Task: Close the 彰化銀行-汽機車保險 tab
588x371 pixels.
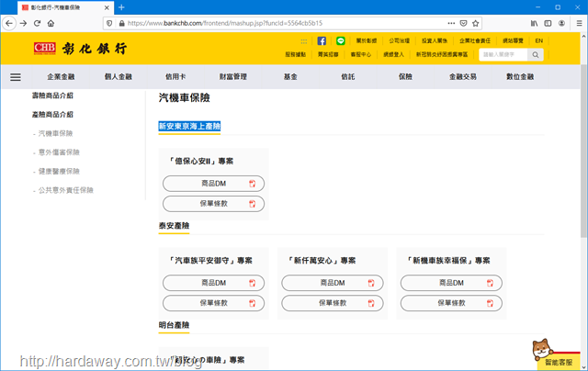Action: pyautogui.click(x=107, y=7)
